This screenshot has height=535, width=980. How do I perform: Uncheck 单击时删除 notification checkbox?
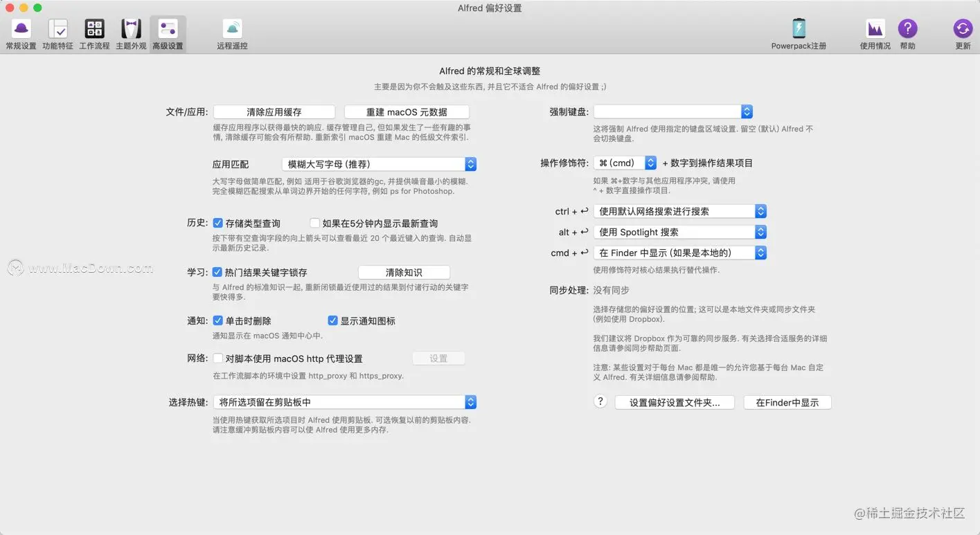[217, 320]
